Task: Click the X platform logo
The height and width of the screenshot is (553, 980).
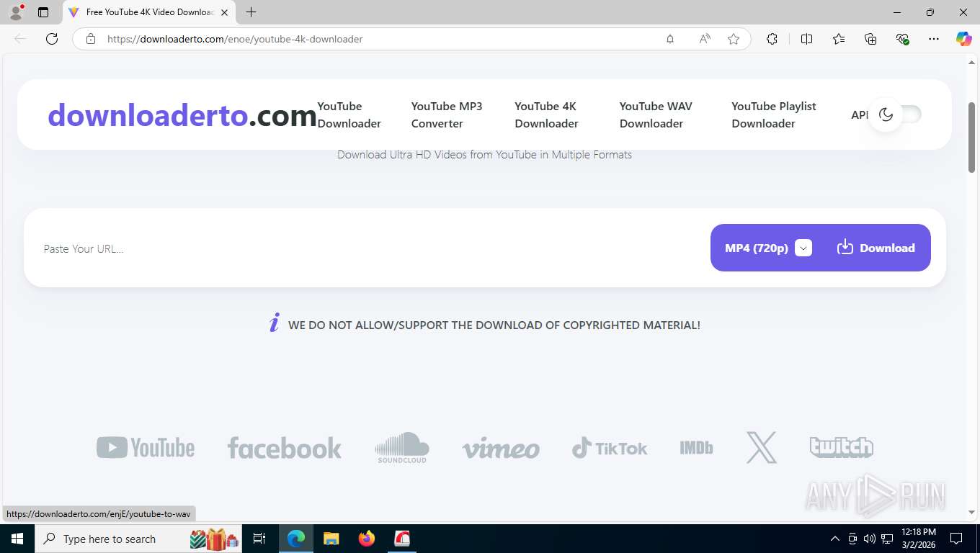Action: click(x=762, y=447)
